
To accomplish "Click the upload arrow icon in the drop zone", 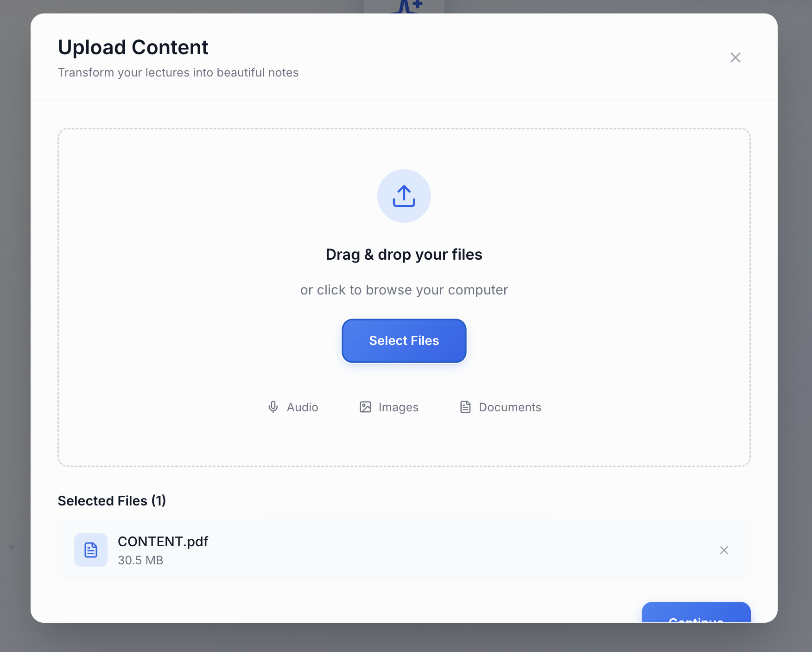I will click(404, 196).
